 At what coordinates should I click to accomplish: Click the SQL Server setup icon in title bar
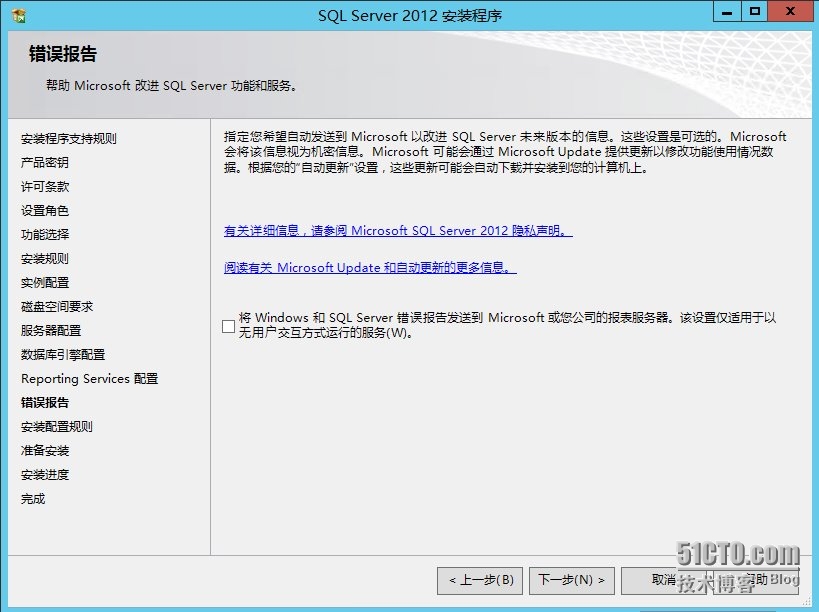[19, 16]
